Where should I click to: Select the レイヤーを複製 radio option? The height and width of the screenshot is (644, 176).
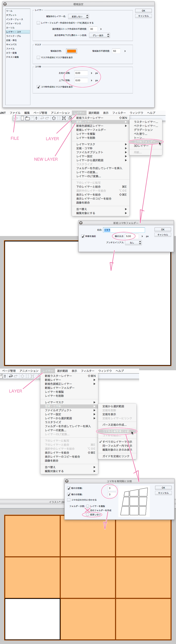point(88,506)
